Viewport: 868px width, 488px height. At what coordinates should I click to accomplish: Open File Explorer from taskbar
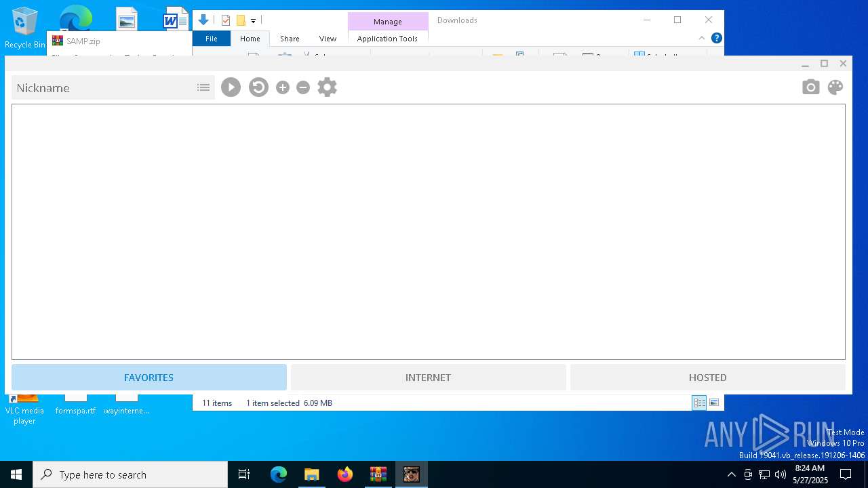(x=311, y=474)
